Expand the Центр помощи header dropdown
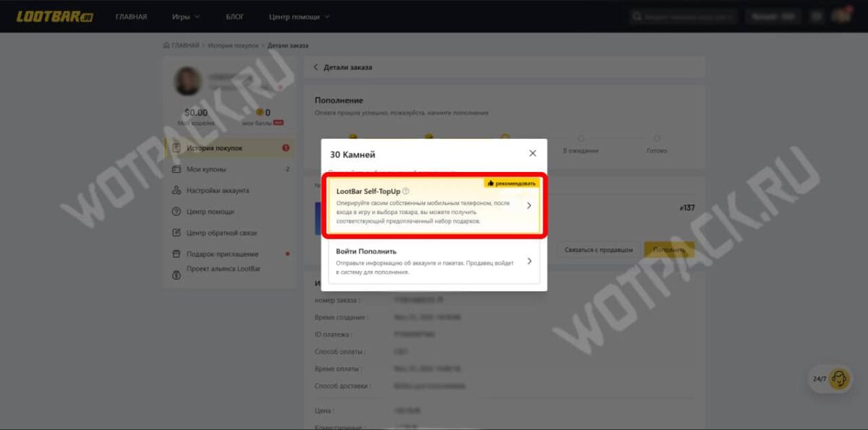Image resolution: width=868 pixels, height=430 pixels. click(299, 17)
